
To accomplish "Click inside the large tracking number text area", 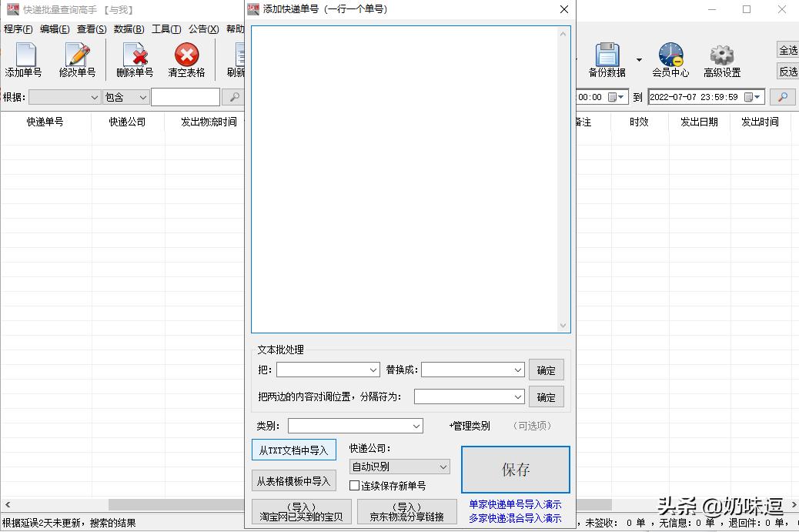I will pos(408,177).
